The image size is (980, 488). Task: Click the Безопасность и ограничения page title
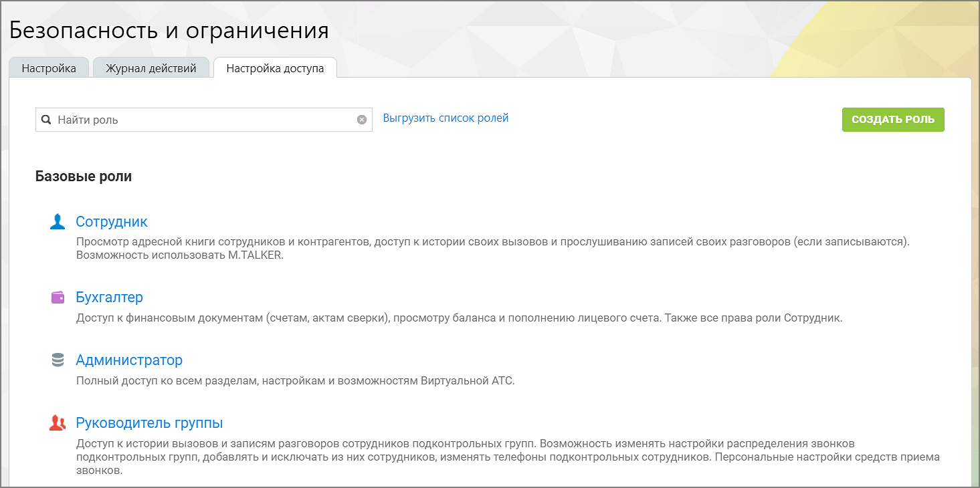tap(169, 31)
